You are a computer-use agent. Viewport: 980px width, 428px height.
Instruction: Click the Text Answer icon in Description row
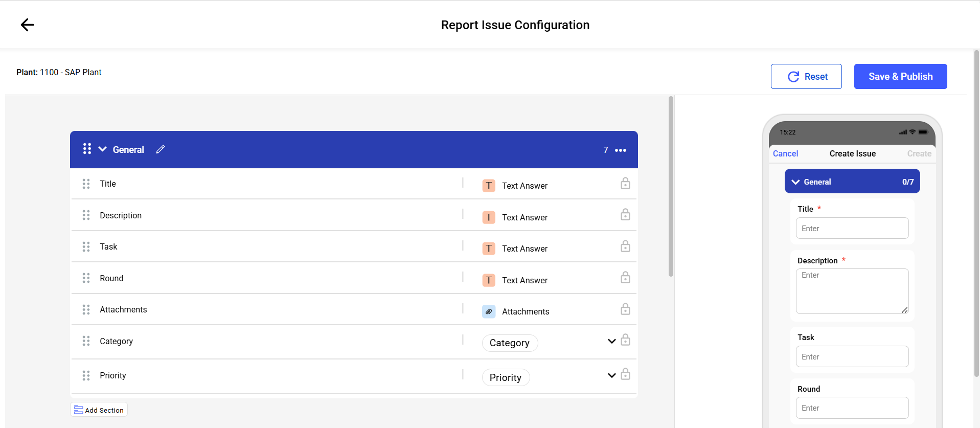489,217
